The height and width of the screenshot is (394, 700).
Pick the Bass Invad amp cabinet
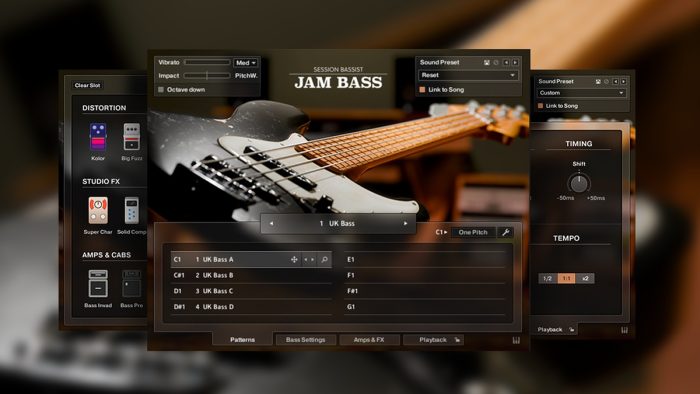tap(98, 283)
